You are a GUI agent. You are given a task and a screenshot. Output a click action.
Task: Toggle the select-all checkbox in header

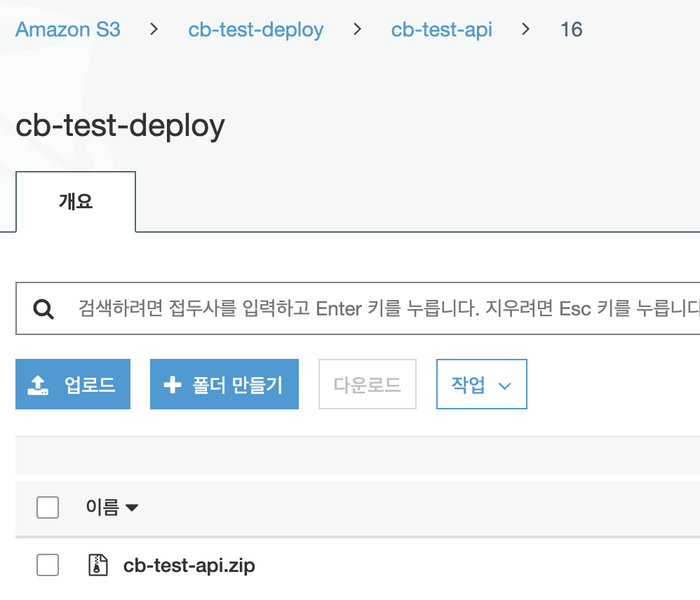pos(48,507)
